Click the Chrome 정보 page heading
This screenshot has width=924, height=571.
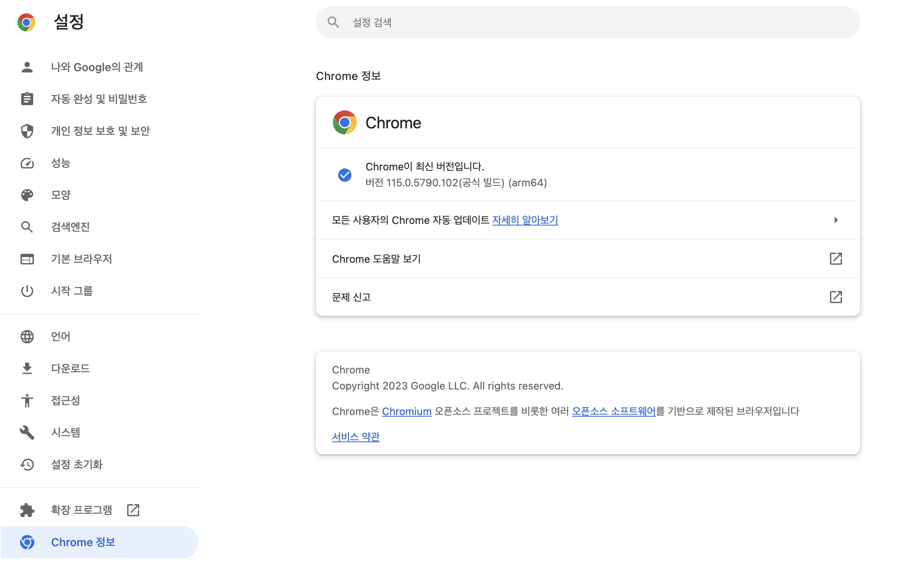[x=348, y=76]
